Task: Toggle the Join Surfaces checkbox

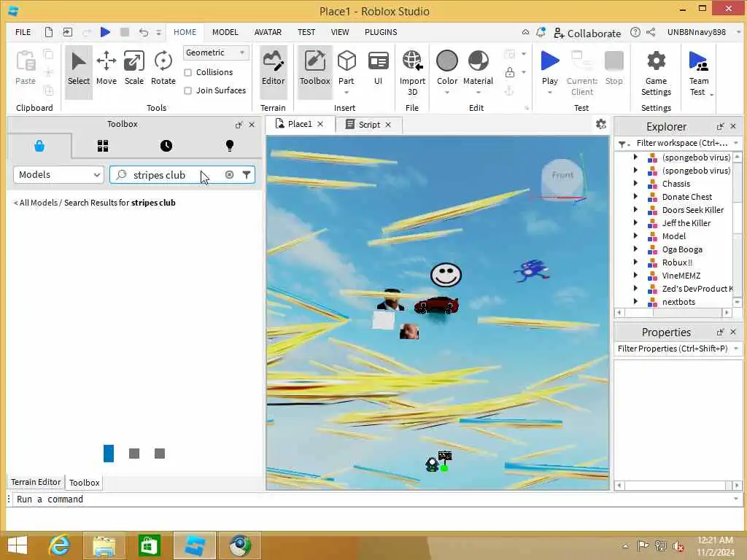Action: [x=187, y=90]
